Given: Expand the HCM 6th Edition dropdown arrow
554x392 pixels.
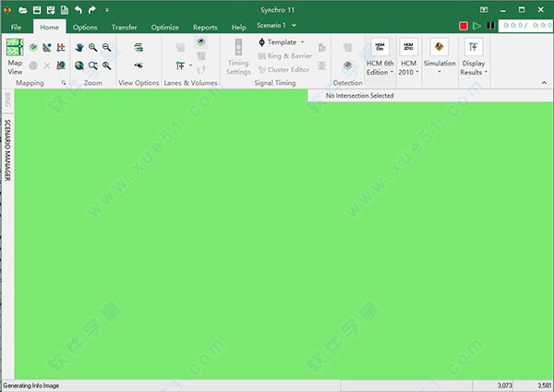Looking at the screenshot, I should click(391, 72).
